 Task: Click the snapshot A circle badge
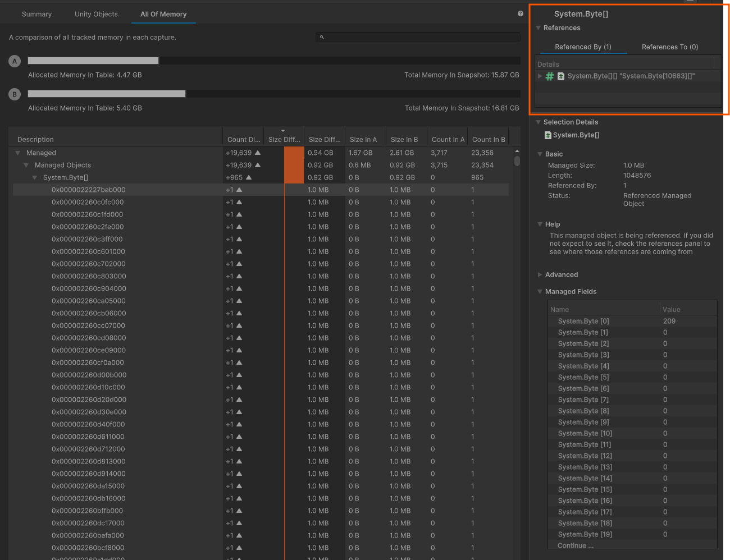point(15,61)
